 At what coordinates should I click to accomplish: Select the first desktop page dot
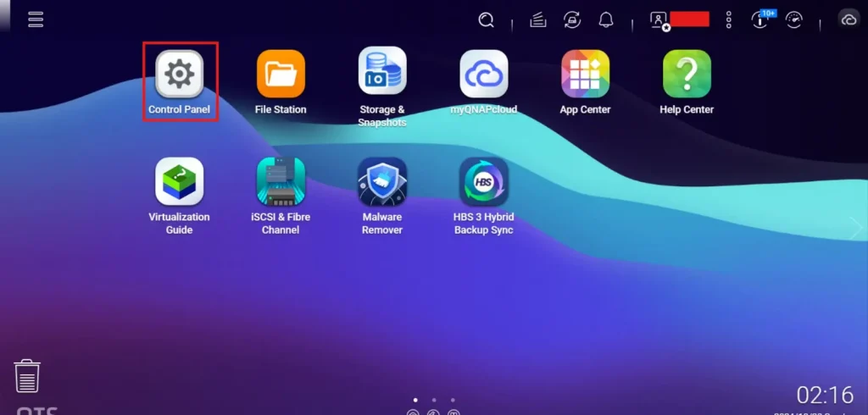[415, 400]
